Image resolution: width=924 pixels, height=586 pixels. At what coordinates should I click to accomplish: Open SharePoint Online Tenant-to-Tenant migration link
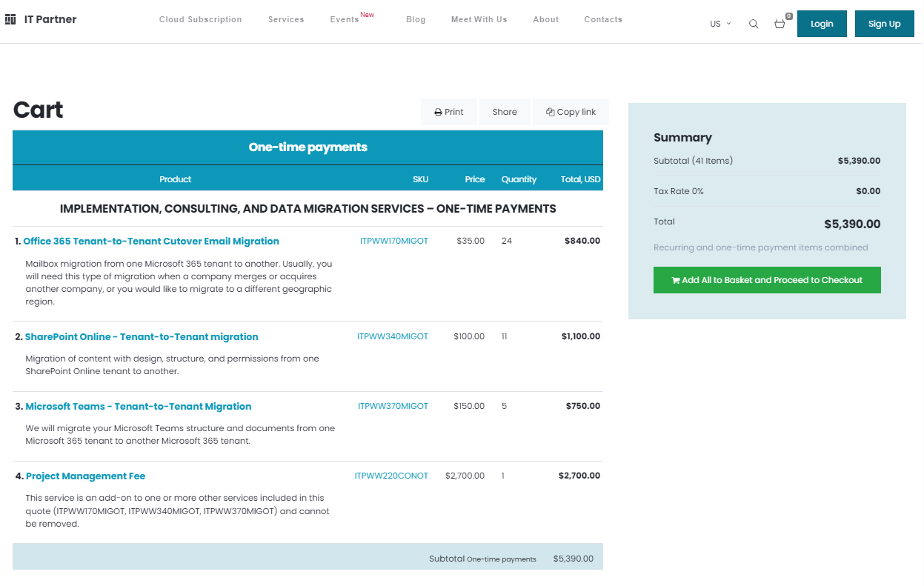coord(142,337)
